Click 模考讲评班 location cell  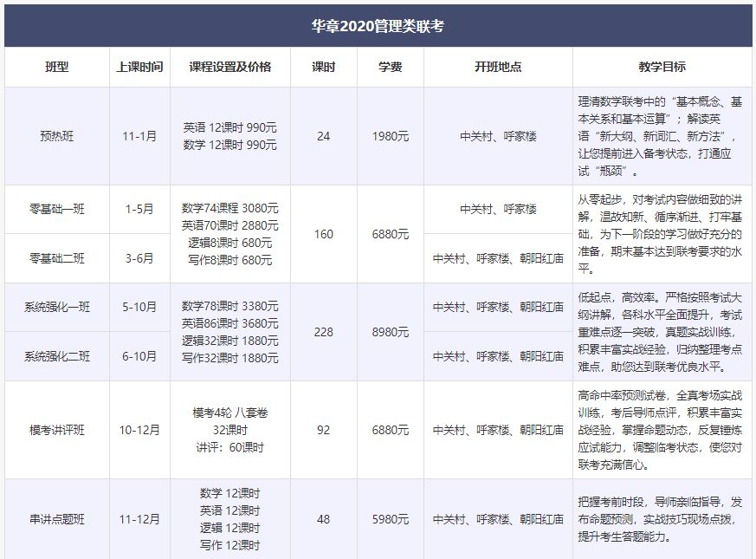click(498, 430)
